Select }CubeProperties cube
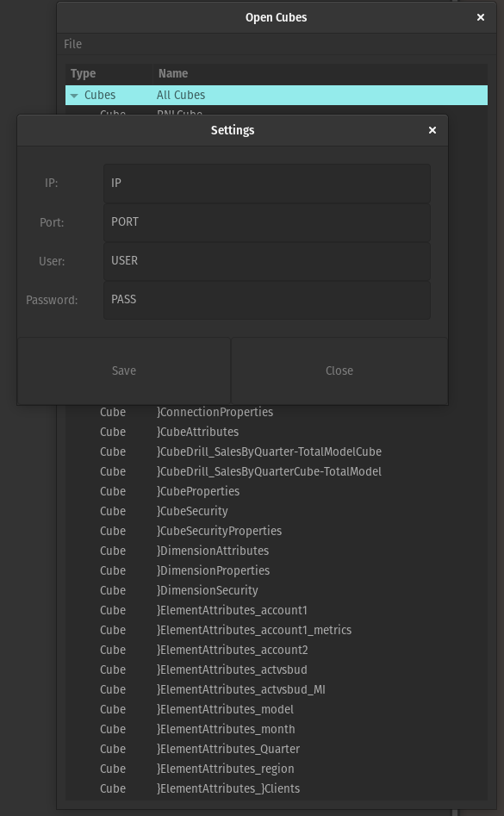 277,491
